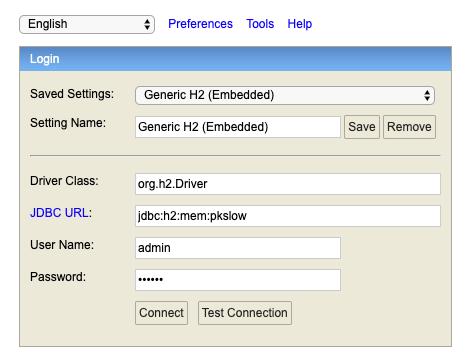
Task: Focus the Password input field
Action: pyautogui.click(x=238, y=280)
